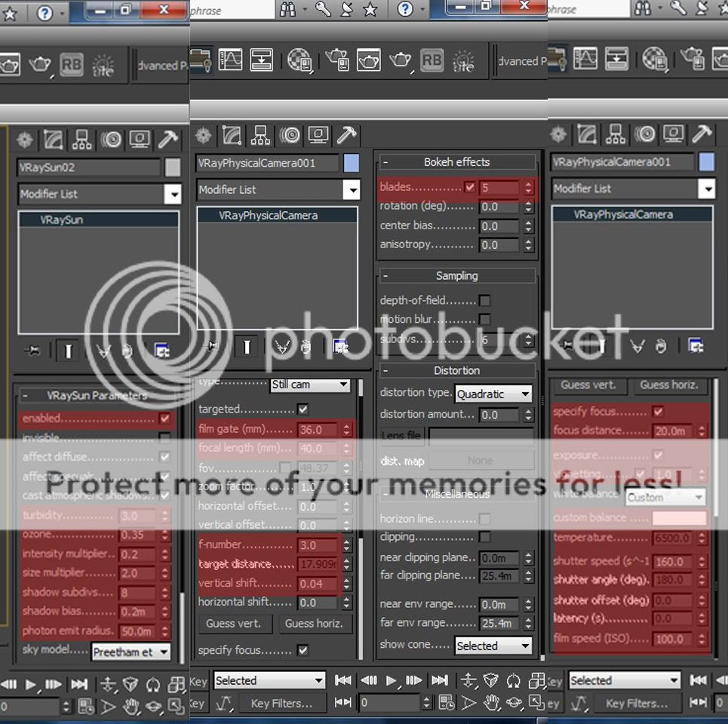Open the Create tab in the VRaySun02 command panel

tap(25, 140)
